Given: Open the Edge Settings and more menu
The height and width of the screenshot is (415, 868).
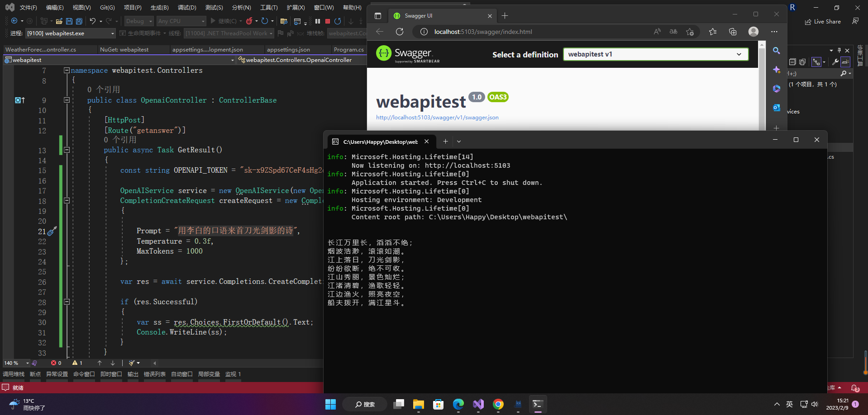Looking at the screenshot, I should [x=774, y=31].
